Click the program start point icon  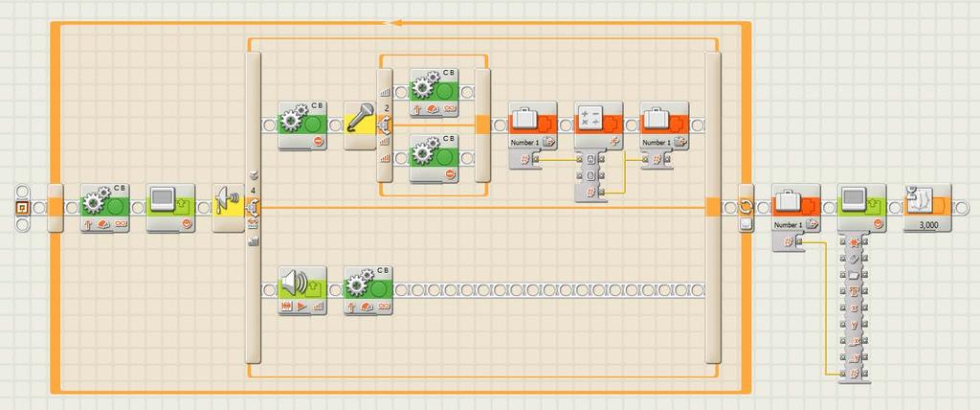click(x=23, y=207)
